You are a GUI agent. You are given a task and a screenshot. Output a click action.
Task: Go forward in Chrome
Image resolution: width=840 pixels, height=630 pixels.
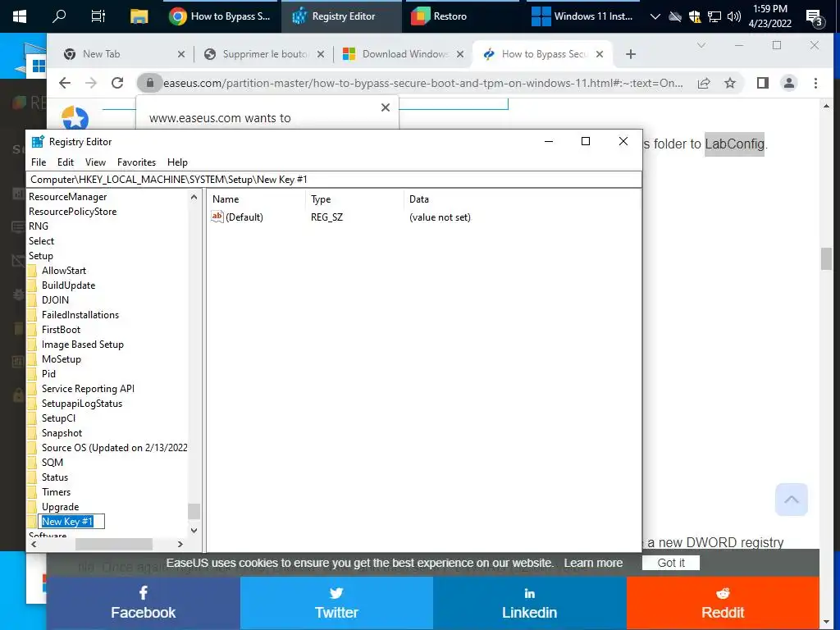tap(91, 83)
